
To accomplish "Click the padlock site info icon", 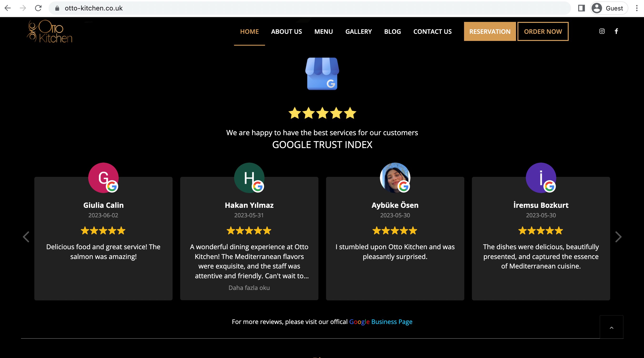I will 57,8.
